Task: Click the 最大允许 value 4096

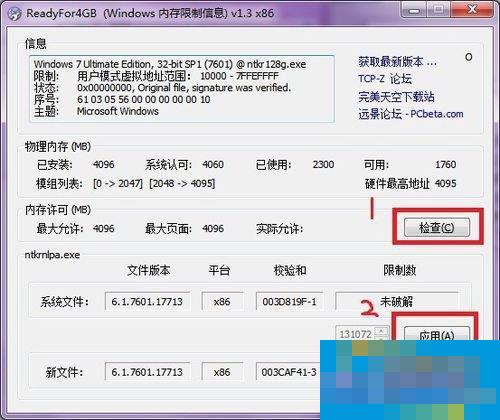Action: tap(103, 229)
